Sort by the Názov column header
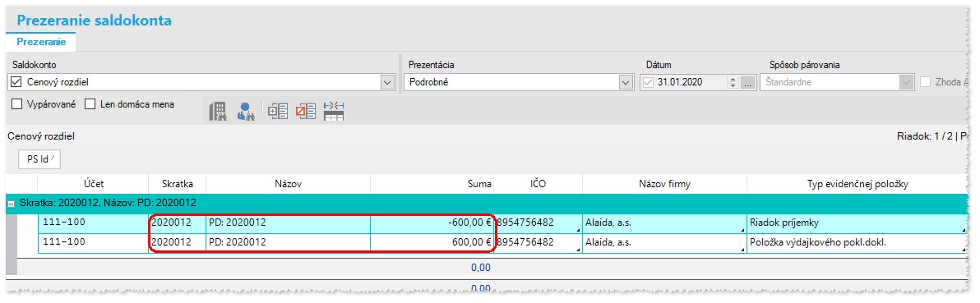The image size is (980, 303). click(x=288, y=184)
